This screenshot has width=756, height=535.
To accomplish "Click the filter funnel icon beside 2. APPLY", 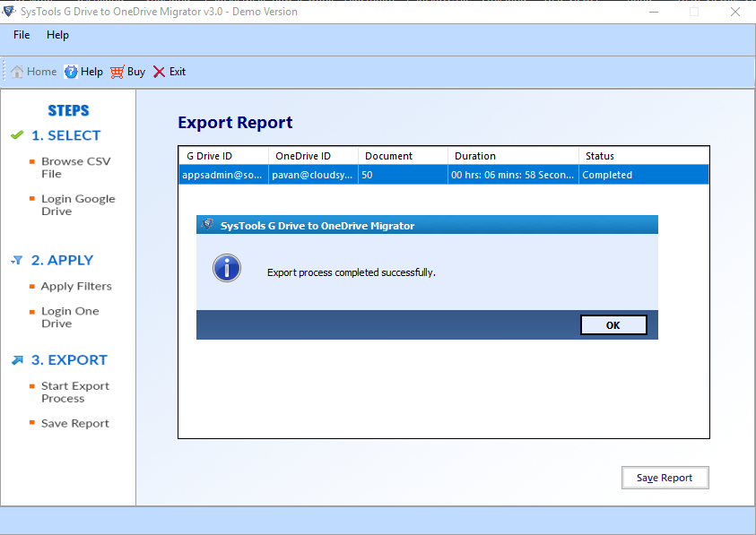I will click(17, 260).
